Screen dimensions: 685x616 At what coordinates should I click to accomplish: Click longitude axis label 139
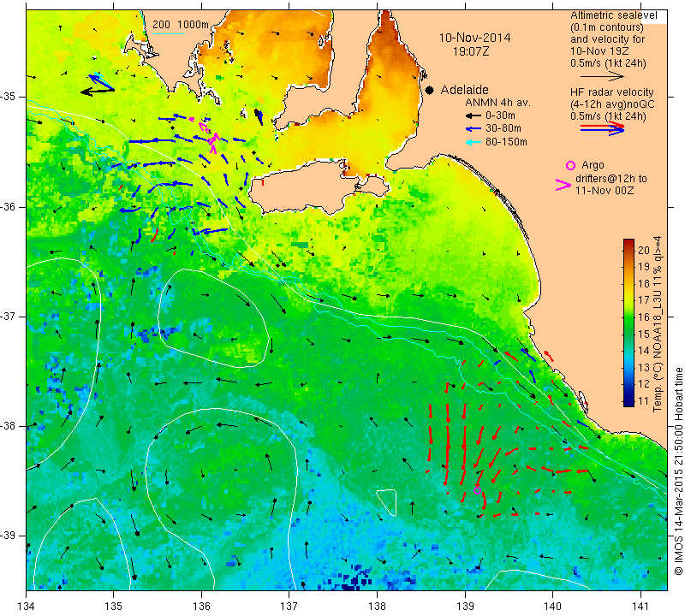(x=465, y=607)
